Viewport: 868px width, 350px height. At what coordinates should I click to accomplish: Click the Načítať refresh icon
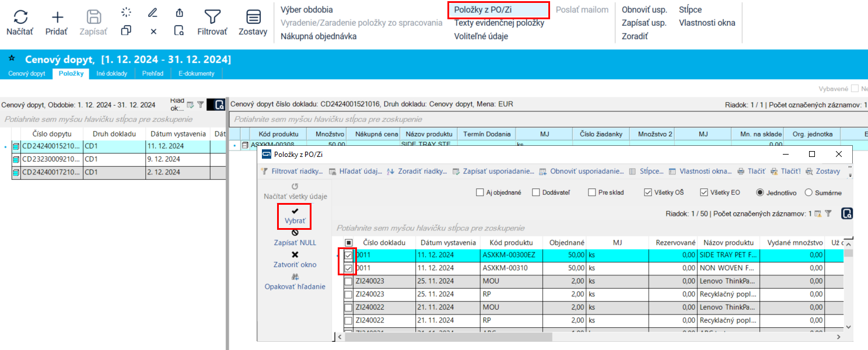20,17
